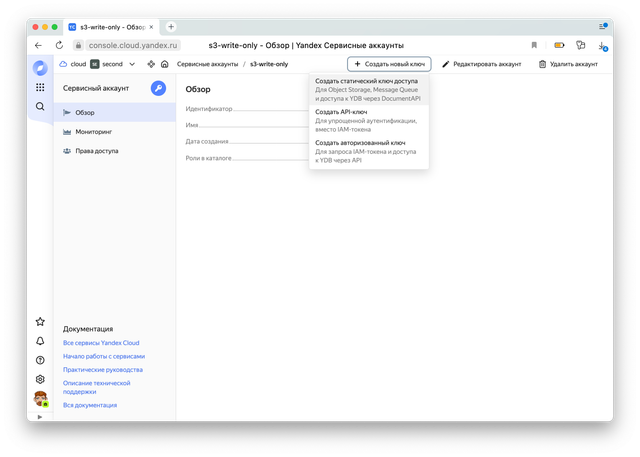Click the search magnifier in left sidebar

coord(40,106)
